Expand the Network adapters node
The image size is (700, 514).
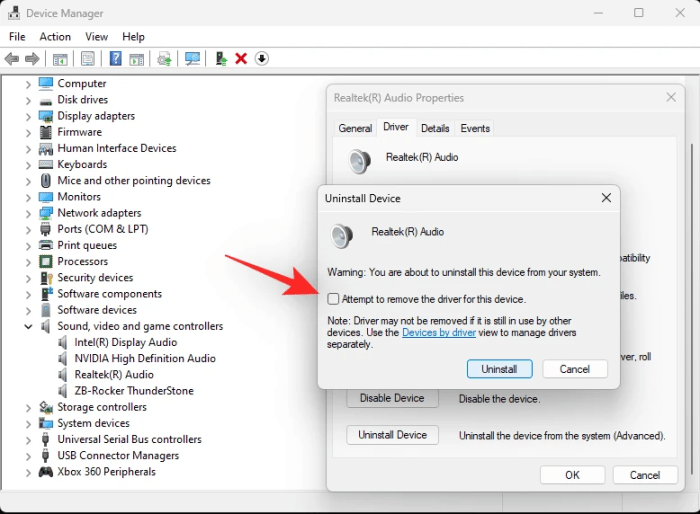click(x=28, y=213)
